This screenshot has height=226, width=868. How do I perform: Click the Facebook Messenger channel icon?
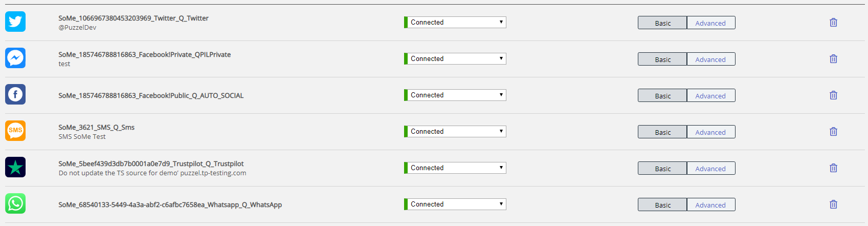(x=15, y=58)
